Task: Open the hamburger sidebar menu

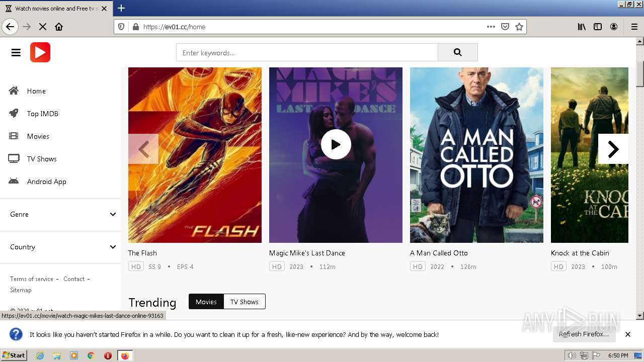Action: click(16, 52)
